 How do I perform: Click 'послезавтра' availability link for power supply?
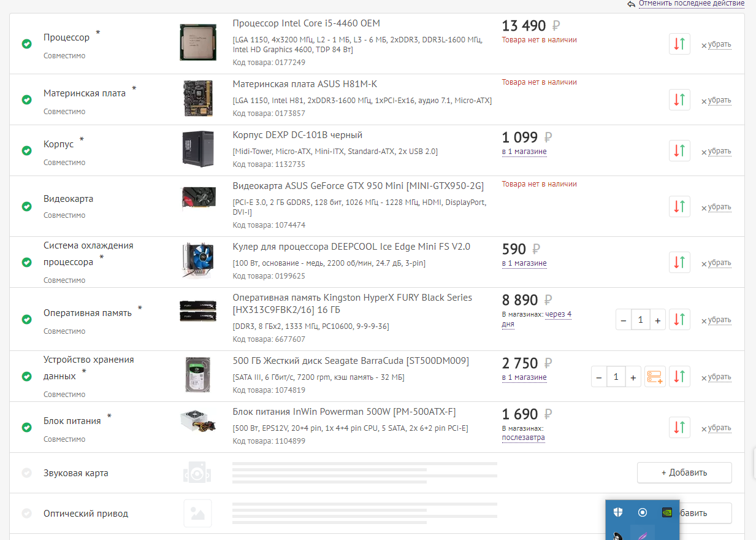pos(524,438)
